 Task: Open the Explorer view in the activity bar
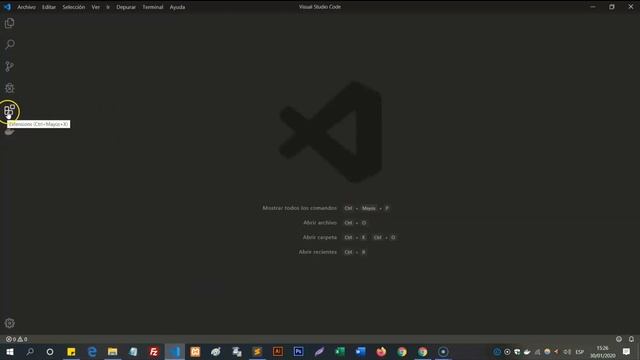coord(9,23)
